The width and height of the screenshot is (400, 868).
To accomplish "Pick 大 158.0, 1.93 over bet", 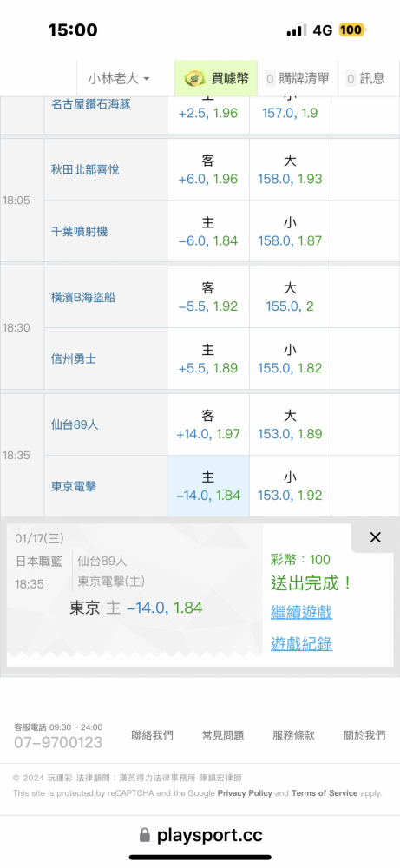I will (x=290, y=169).
